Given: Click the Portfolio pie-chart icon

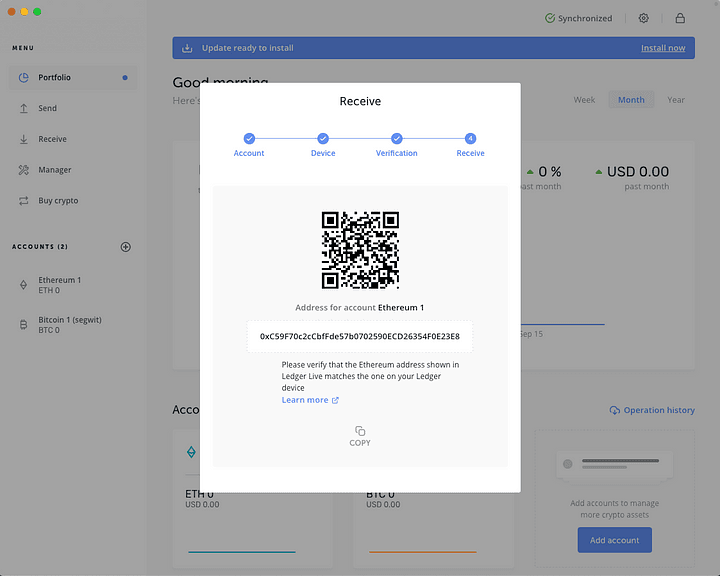Looking at the screenshot, I should [23, 78].
